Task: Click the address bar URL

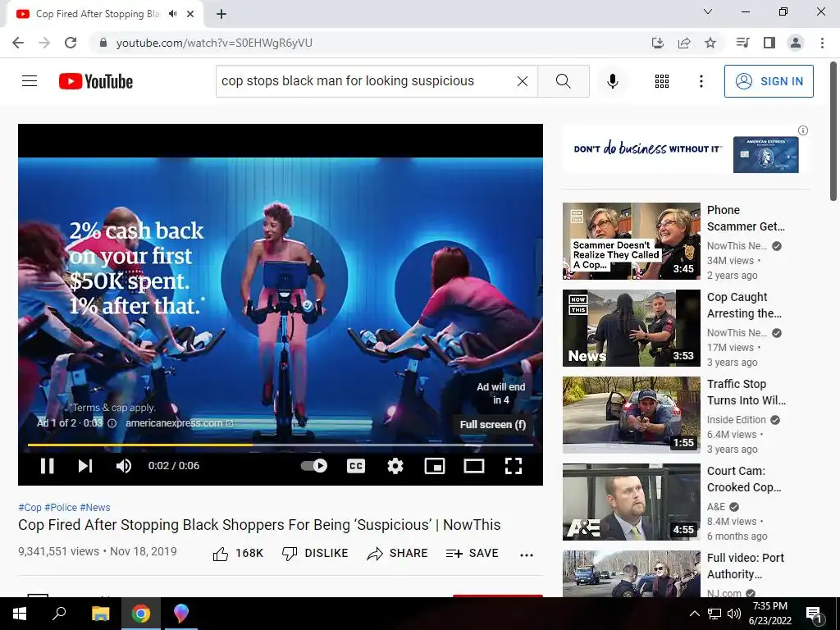Action: 214,43
